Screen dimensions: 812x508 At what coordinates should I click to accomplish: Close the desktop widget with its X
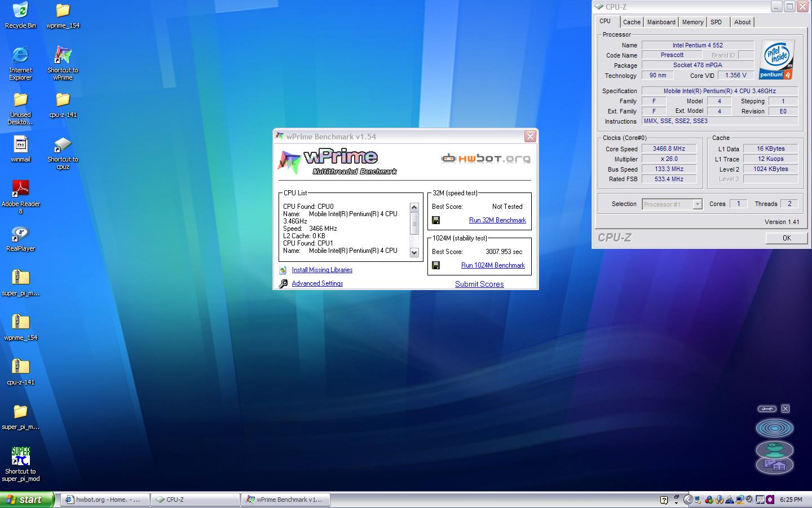pyautogui.click(x=785, y=409)
